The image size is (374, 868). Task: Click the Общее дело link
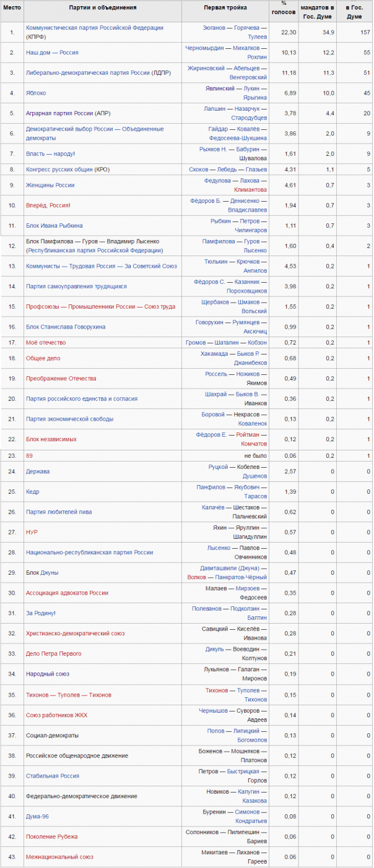(x=43, y=358)
